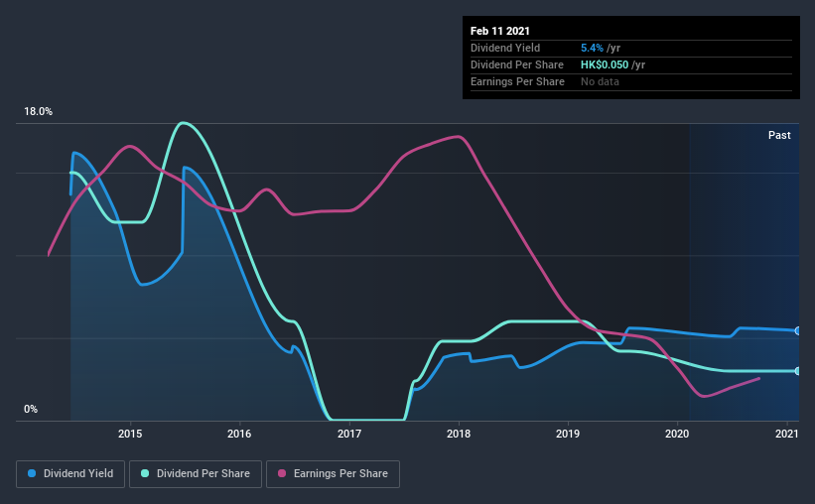
Task: Click the 0% y-axis label
Action: coord(31,410)
